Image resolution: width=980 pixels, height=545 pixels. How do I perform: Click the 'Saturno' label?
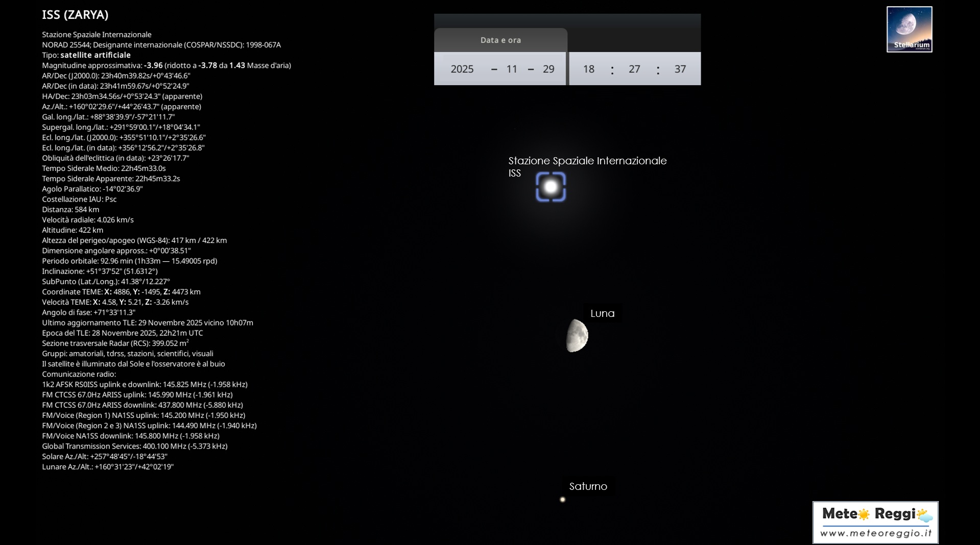tap(588, 486)
